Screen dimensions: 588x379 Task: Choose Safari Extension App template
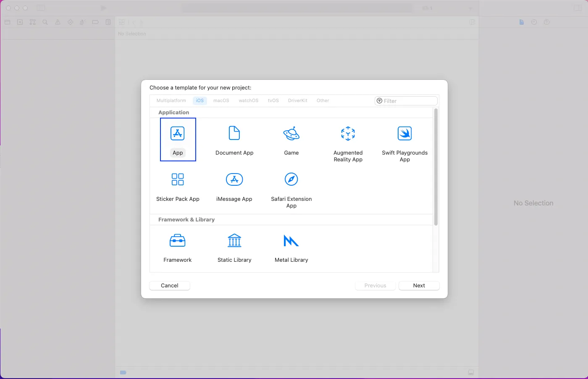[291, 190]
